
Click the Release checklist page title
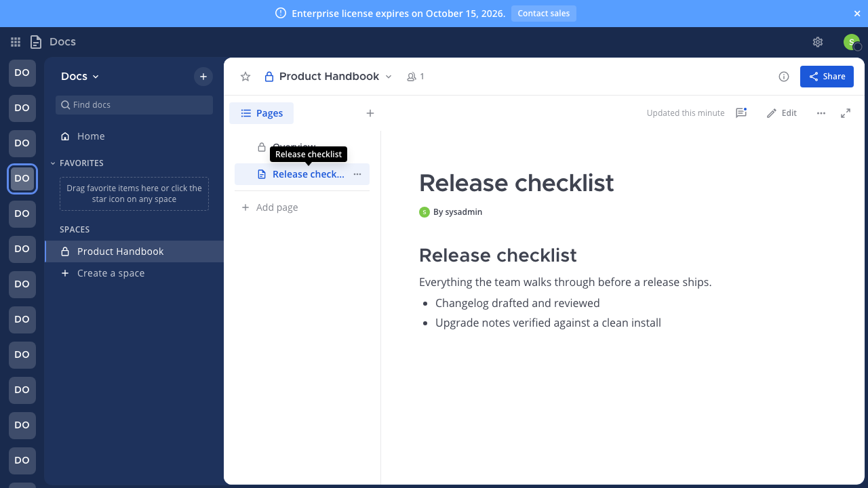pos(517,183)
